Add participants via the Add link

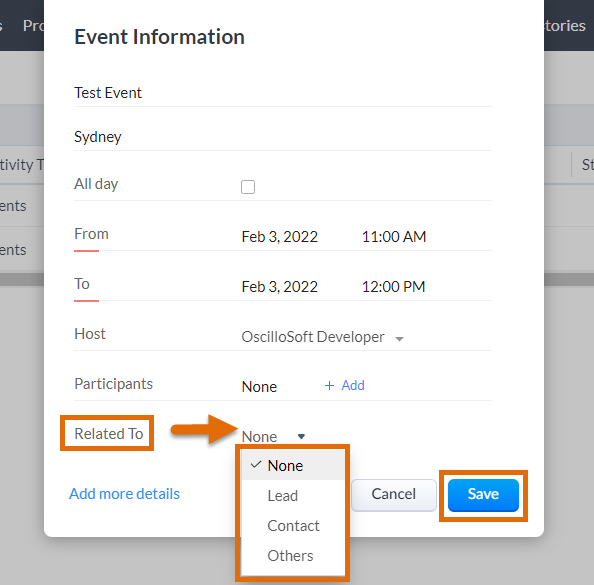(353, 386)
